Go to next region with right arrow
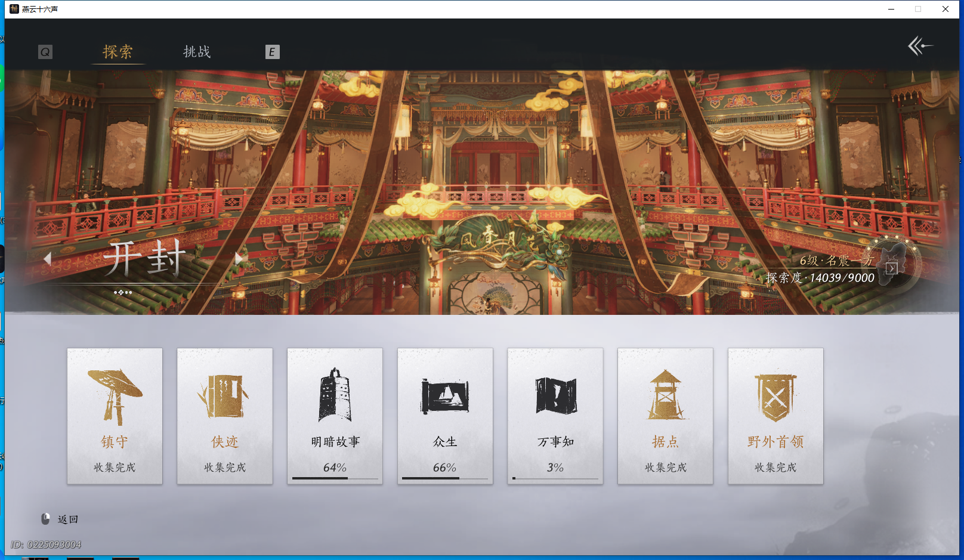This screenshot has width=964, height=560. (x=239, y=258)
